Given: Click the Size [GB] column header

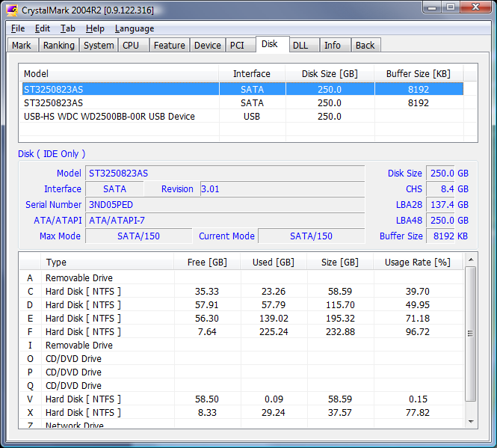Looking at the screenshot, I should click(x=340, y=262).
